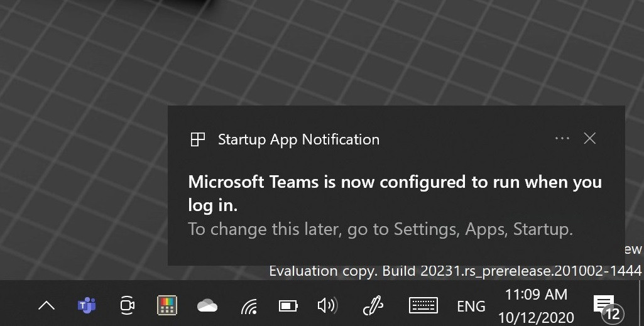
Task: Click the Meet Now camera icon
Action: click(128, 306)
